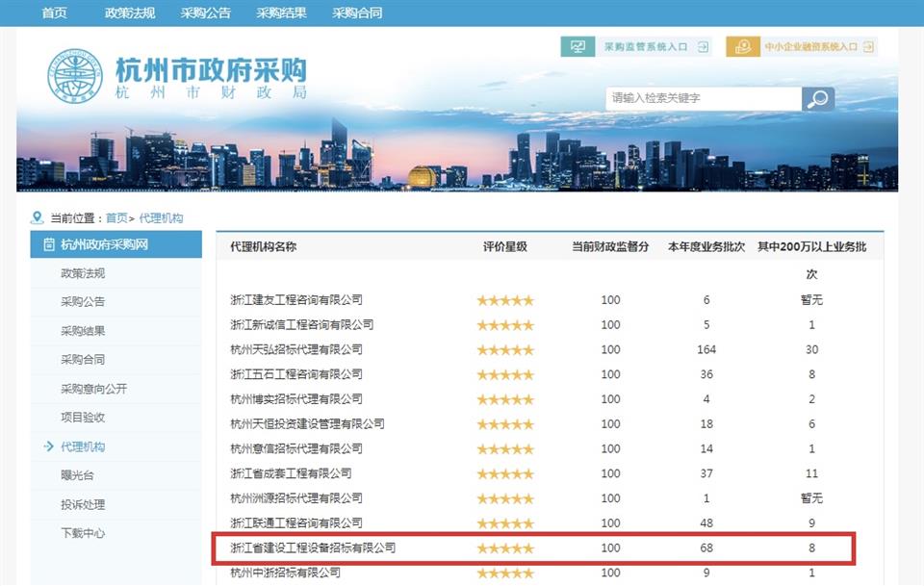The image size is (924, 586).
Task: Open 曝光台 in the left sidebar
Action: [x=77, y=475]
